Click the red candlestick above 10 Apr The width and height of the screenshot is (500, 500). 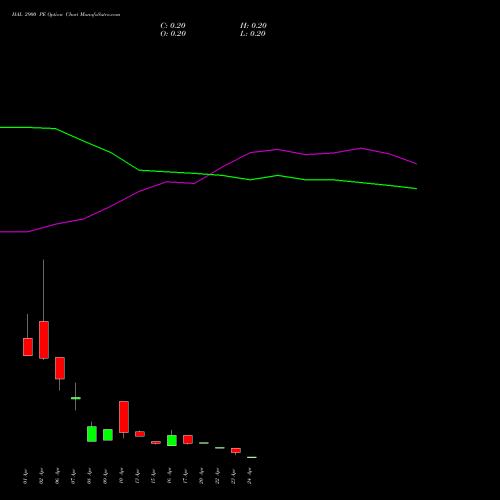[124, 417]
